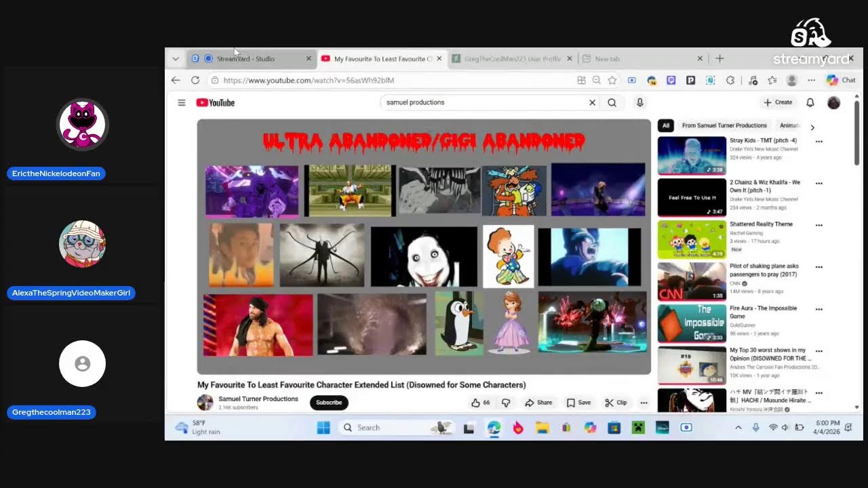Open Copilot Chat in browser
This screenshot has height=488, width=868.
point(841,80)
